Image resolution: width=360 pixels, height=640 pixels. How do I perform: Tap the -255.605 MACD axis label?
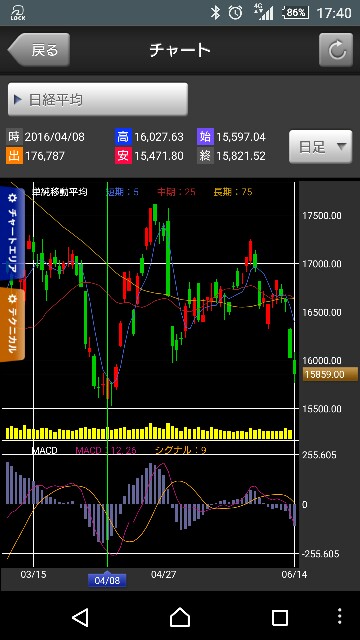(320, 554)
